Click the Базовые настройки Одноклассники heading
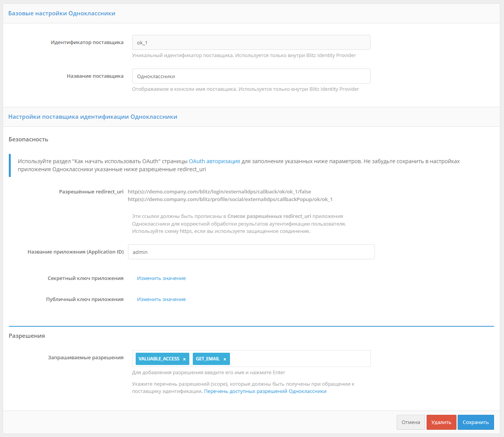The width and height of the screenshot is (504, 437). [62, 13]
